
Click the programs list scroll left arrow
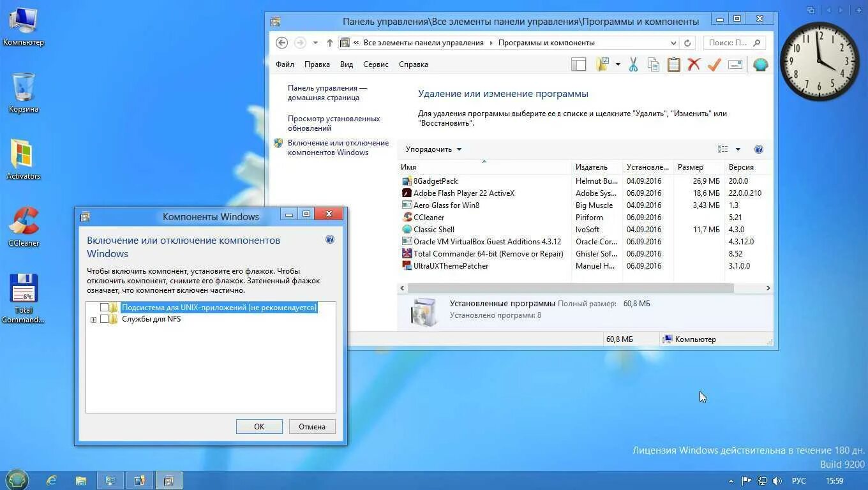coord(402,288)
